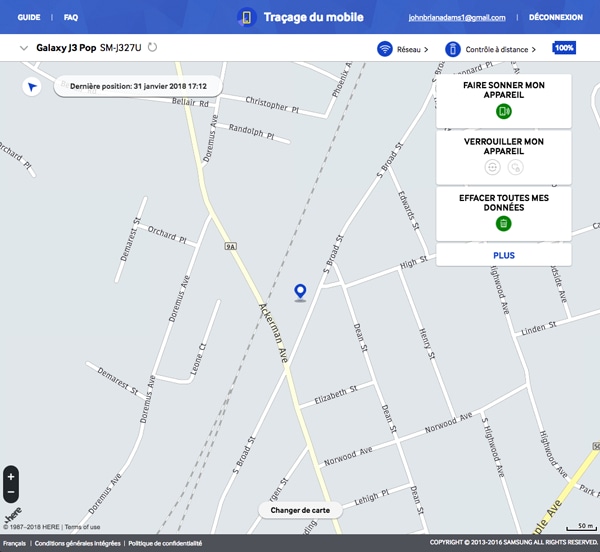Click the Edwards St street label
This screenshot has height=552, width=600.
tap(409, 210)
